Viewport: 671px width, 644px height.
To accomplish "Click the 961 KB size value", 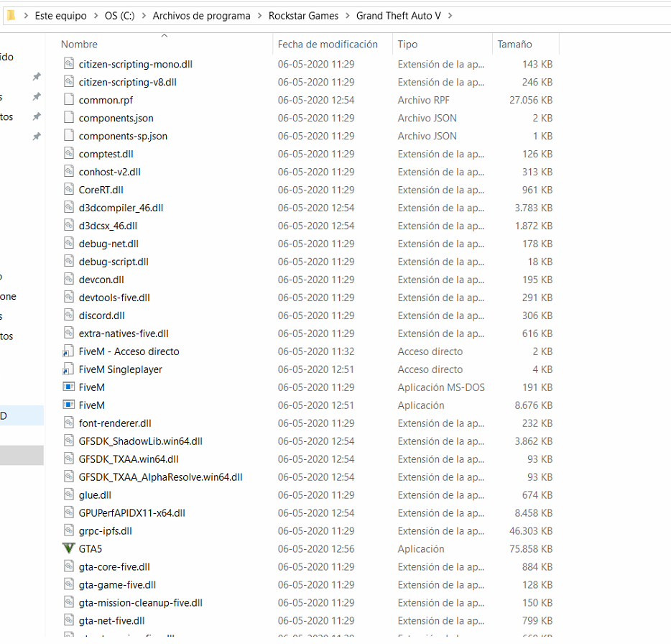I will 537,190.
